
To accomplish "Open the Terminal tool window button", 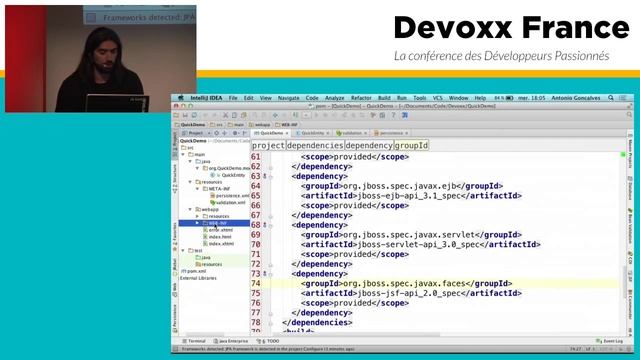I will (194, 341).
